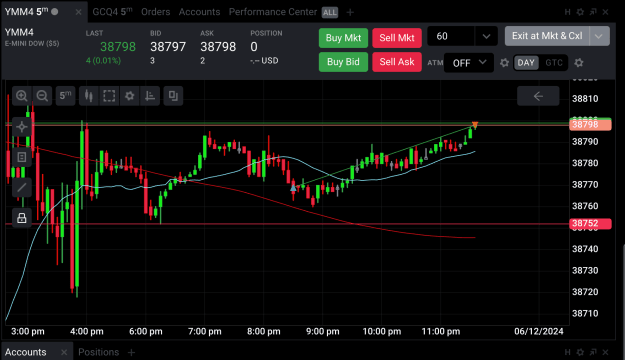625x360 pixels.
Task: Click the LAST price 38798
Action: [x=118, y=47]
